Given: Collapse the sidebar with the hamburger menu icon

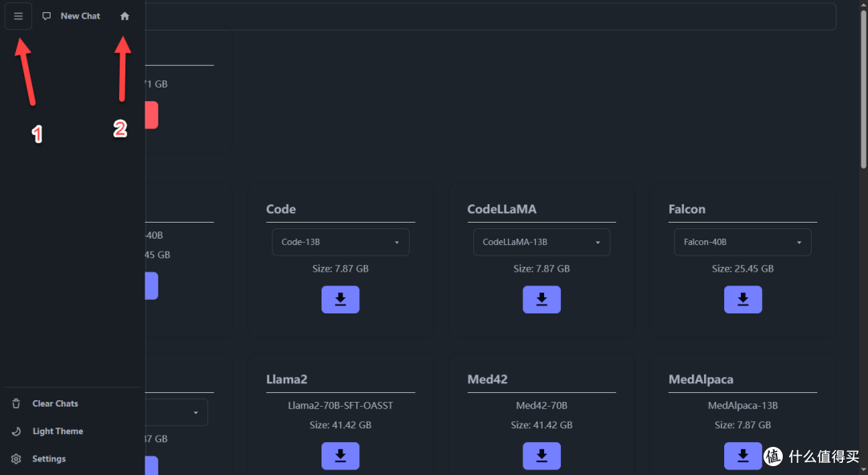Looking at the screenshot, I should tap(18, 16).
